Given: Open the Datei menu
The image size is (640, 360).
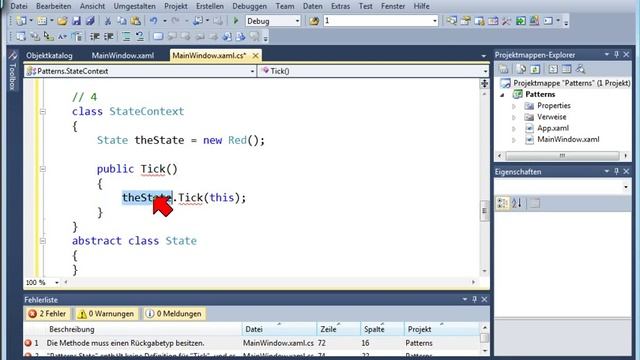Looking at the screenshot, I should [x=19, y=6].
